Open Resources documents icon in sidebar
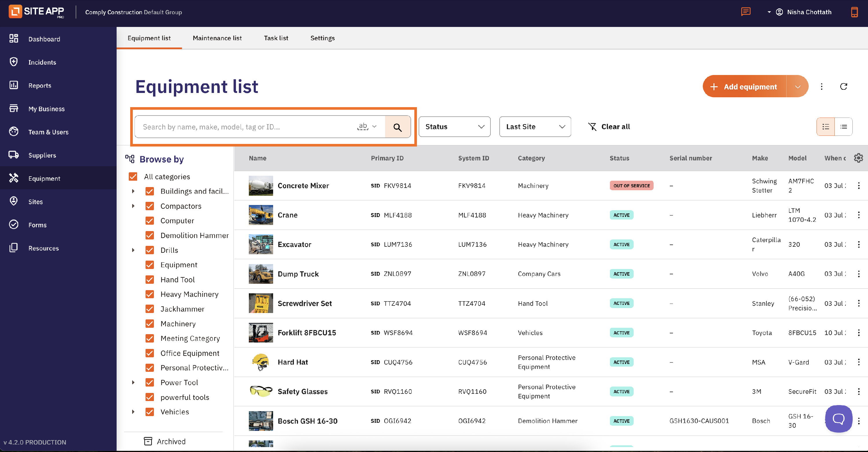 tap(14, 248)
